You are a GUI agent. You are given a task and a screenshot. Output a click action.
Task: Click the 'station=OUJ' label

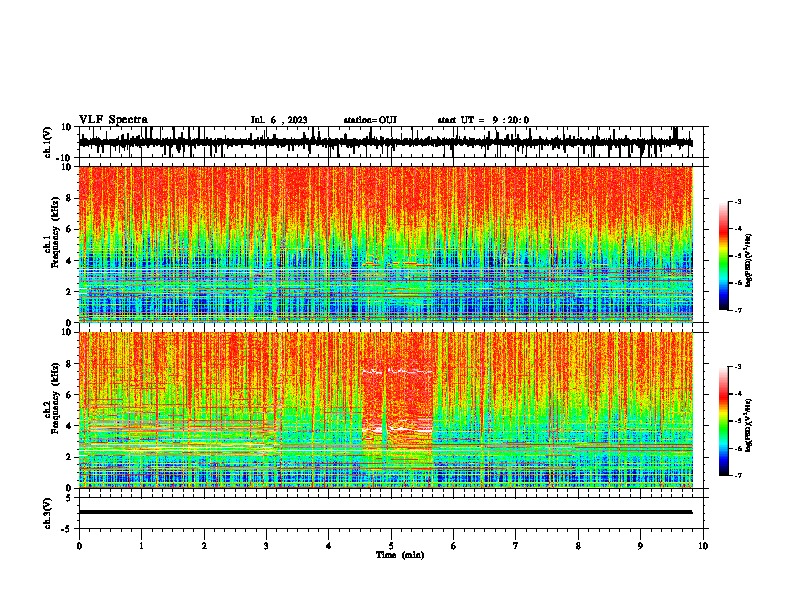coord(370,120)
